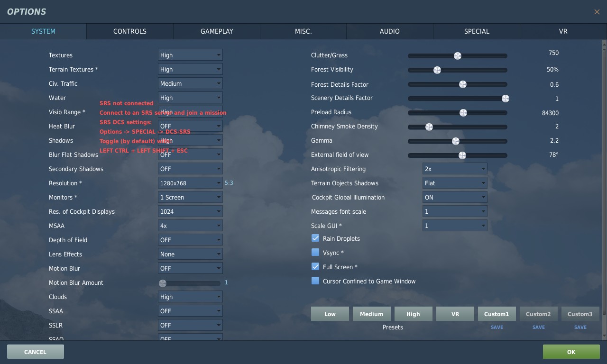
Task: Open the Scale GUI dropdown
Action: (x=455, y=226)
